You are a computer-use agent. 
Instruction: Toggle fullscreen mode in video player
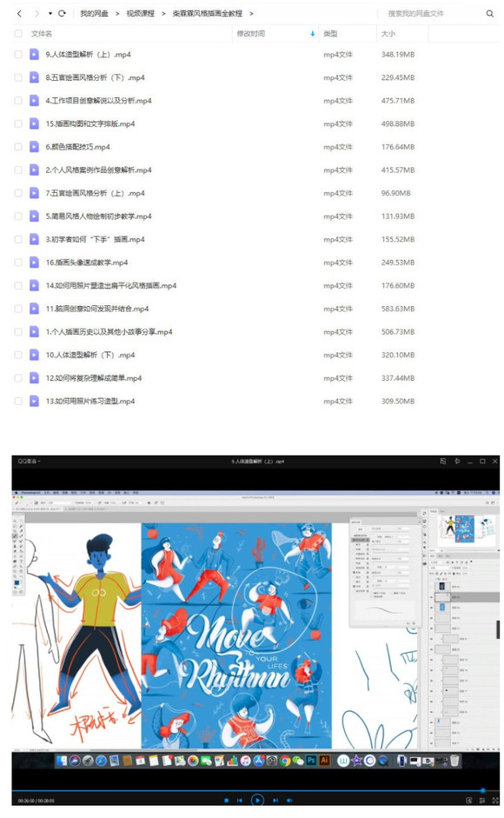pyautogui.click(x=494, y=801)
